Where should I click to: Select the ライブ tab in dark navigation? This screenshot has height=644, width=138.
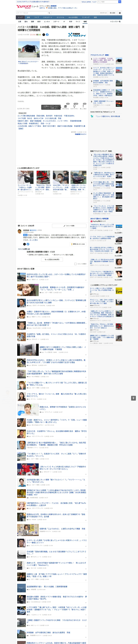pos(37,17)
